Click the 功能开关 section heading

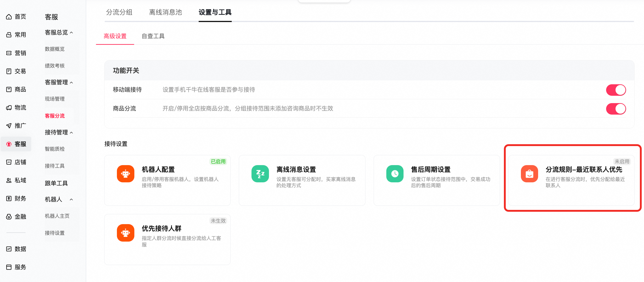(x=126, y=70)
